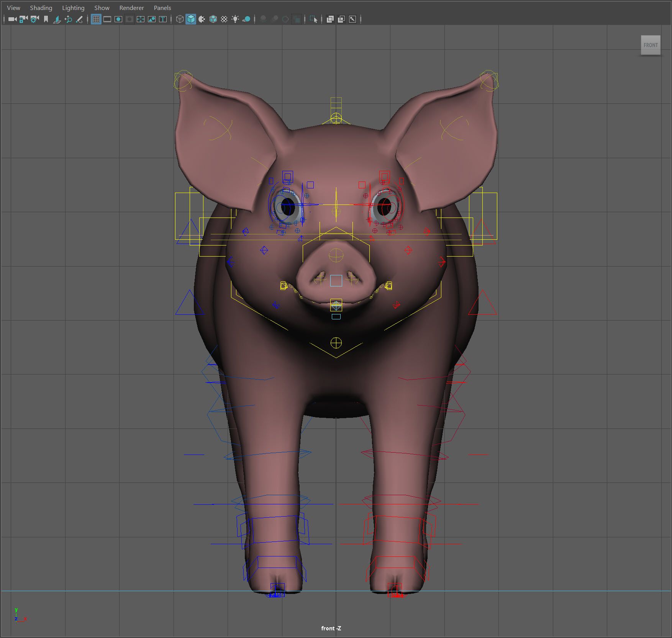Switch to Wireframe display cube icon
The height and width of the screenshot is (638, 672).
(180, 19)
